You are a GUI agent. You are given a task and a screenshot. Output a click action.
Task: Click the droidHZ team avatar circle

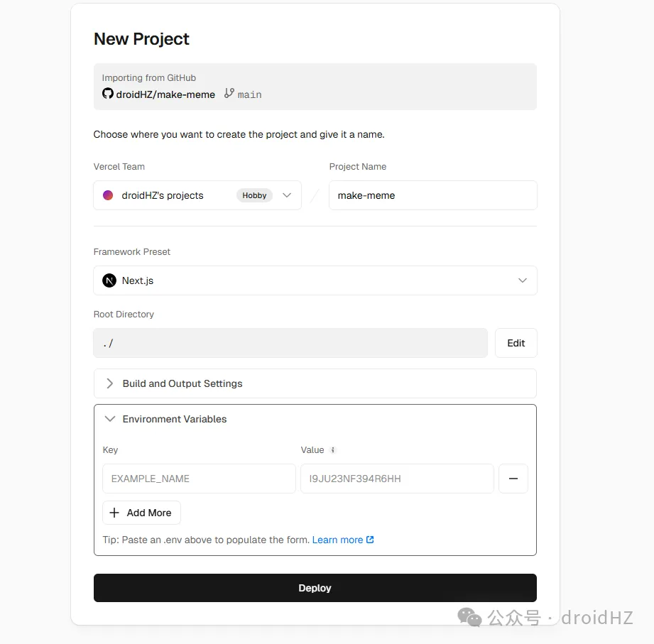[x=108, y=195]
